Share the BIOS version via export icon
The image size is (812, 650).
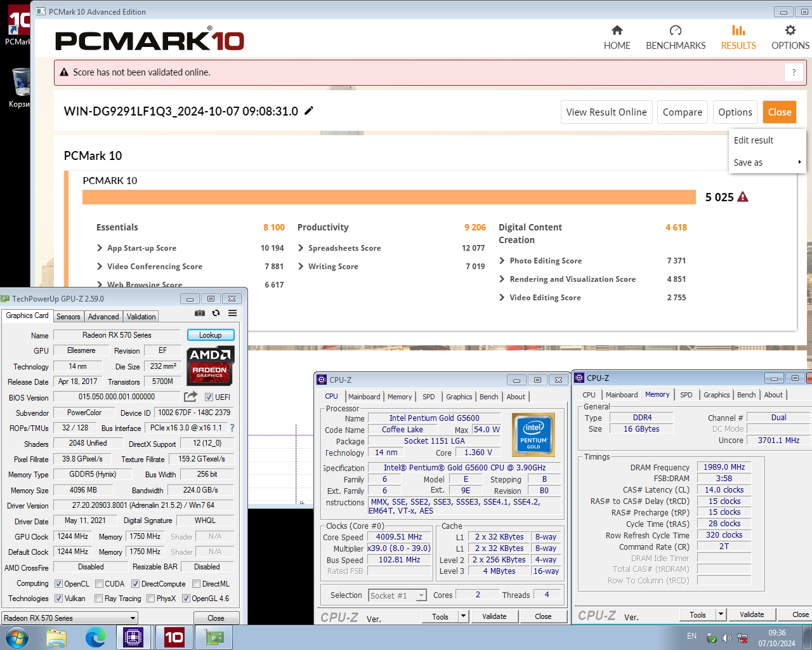[x=190, y=397]
